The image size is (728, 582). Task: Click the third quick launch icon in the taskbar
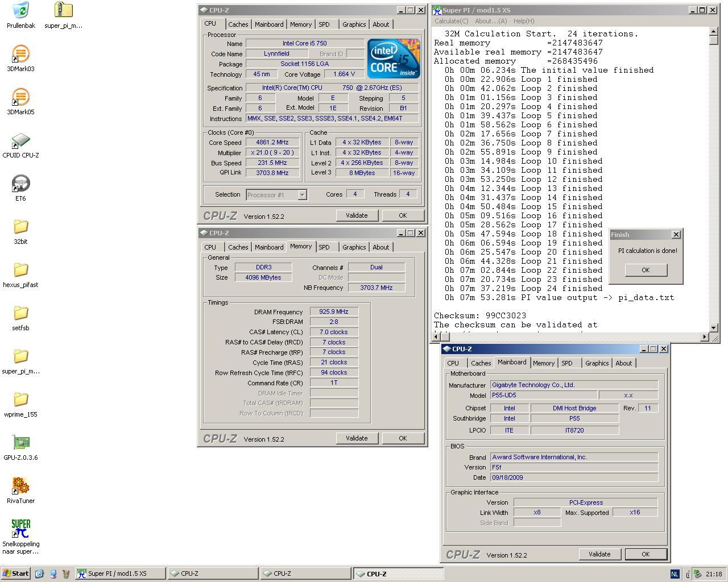[x=66, y=573]
